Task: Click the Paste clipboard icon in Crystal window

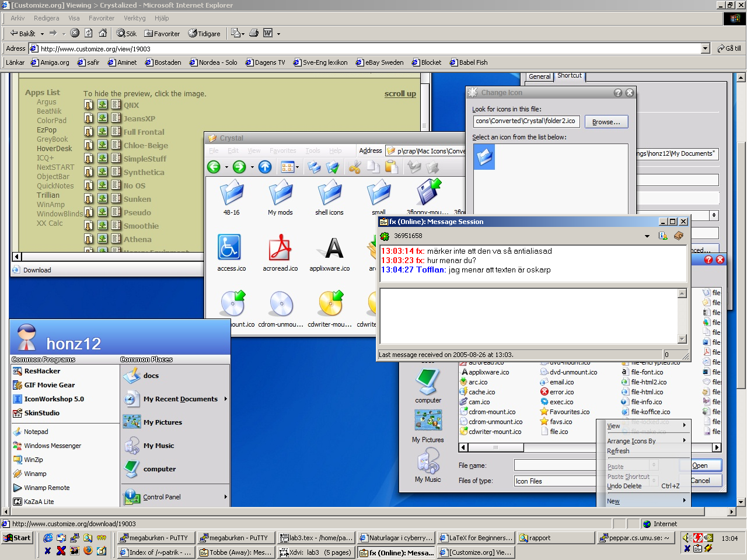Action: tap(392, 167)
